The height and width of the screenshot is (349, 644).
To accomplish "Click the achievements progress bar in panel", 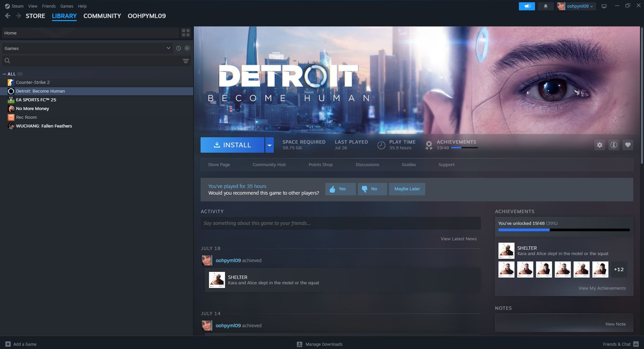I will pos(564,230).
